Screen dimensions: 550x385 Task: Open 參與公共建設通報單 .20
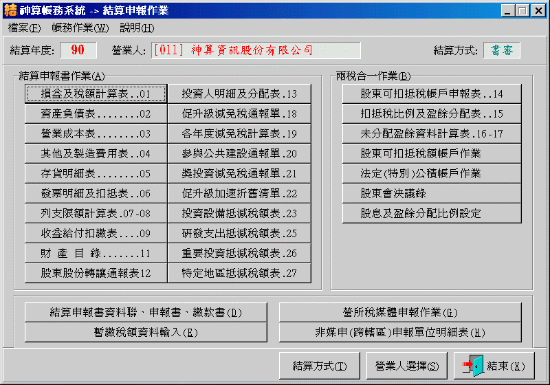239,154
